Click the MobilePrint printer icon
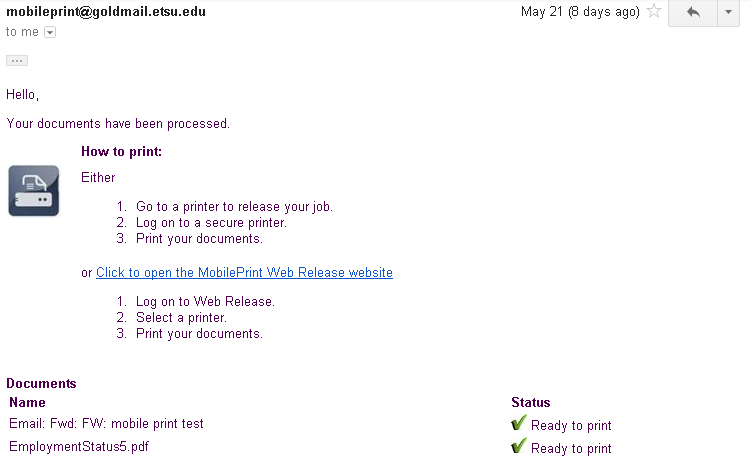Image resolution: width=750 pixels, height=471 pixels. [x=33, y=190]
